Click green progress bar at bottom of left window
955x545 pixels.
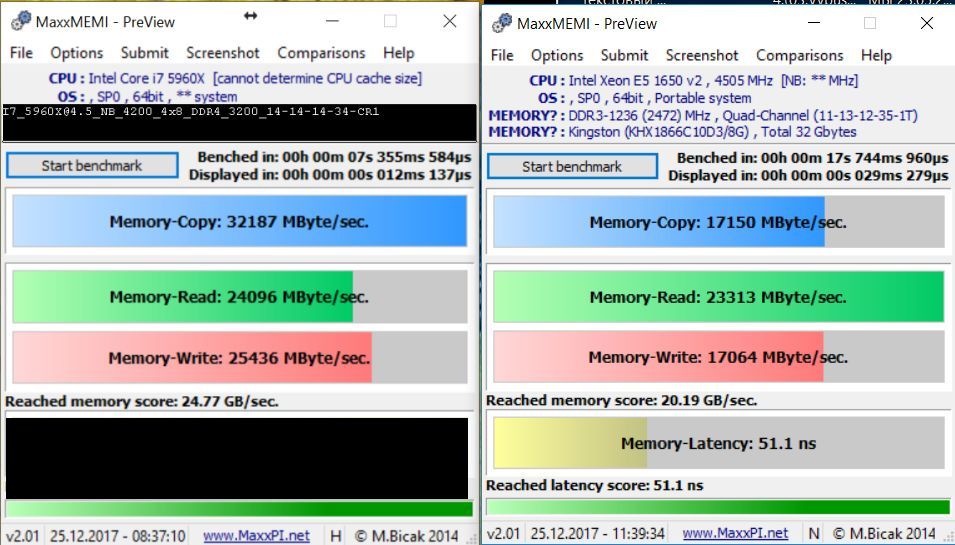(x=239, y=509)
